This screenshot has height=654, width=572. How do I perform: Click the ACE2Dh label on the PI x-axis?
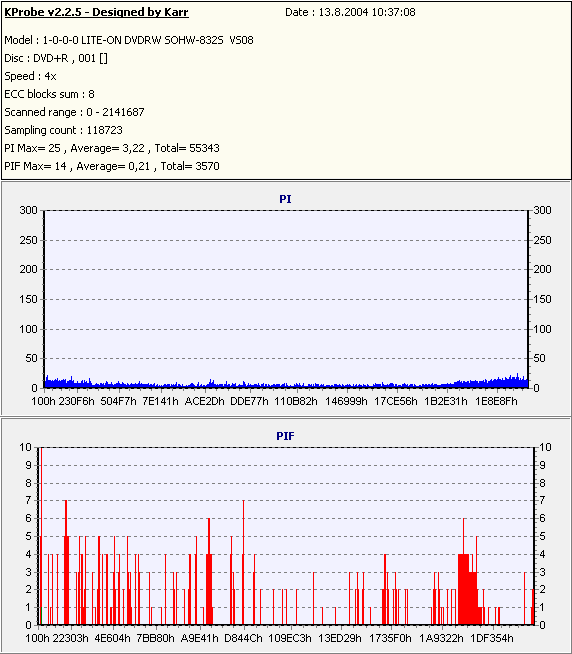point(204,401)
